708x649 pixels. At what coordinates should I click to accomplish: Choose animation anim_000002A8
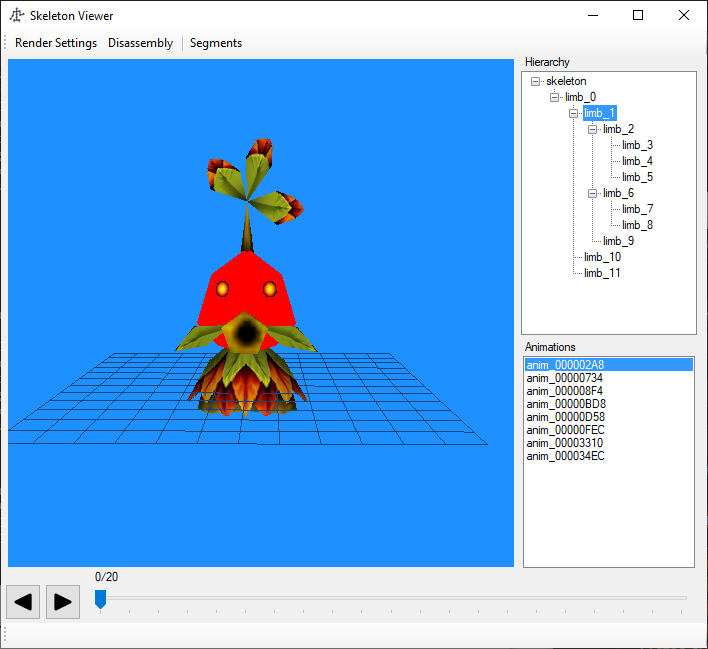pos(609,365)
